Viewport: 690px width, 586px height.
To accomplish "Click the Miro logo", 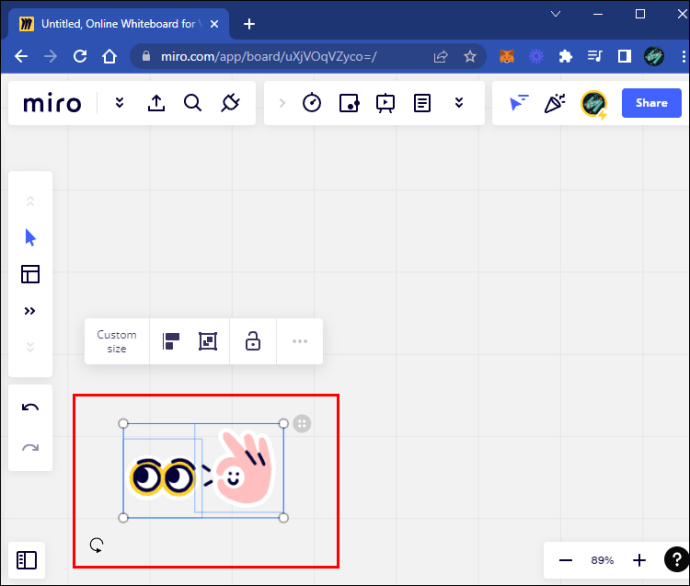I will [52, 103].
